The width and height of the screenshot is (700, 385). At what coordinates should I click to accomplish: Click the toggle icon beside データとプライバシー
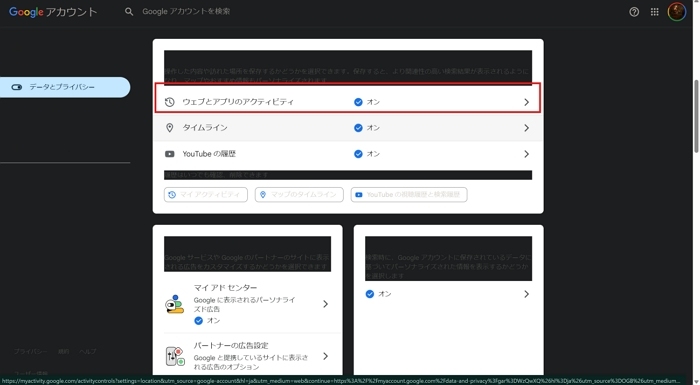coord(17,87)
